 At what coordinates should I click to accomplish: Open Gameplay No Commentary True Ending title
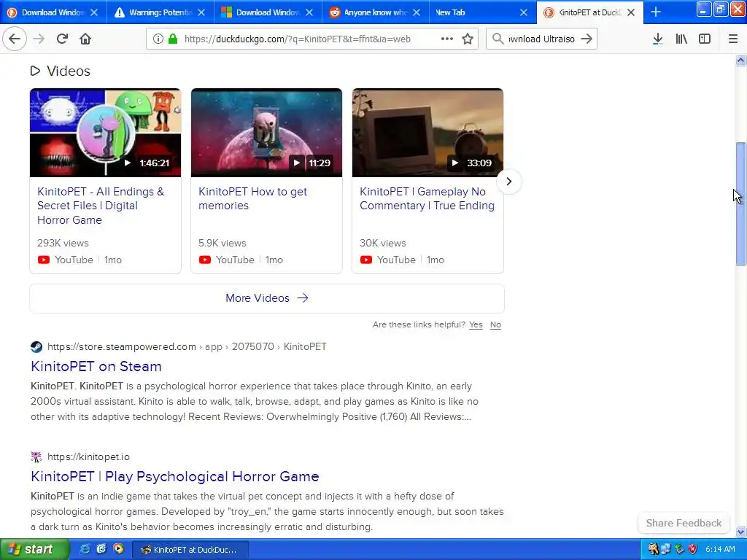pos(427,198)
